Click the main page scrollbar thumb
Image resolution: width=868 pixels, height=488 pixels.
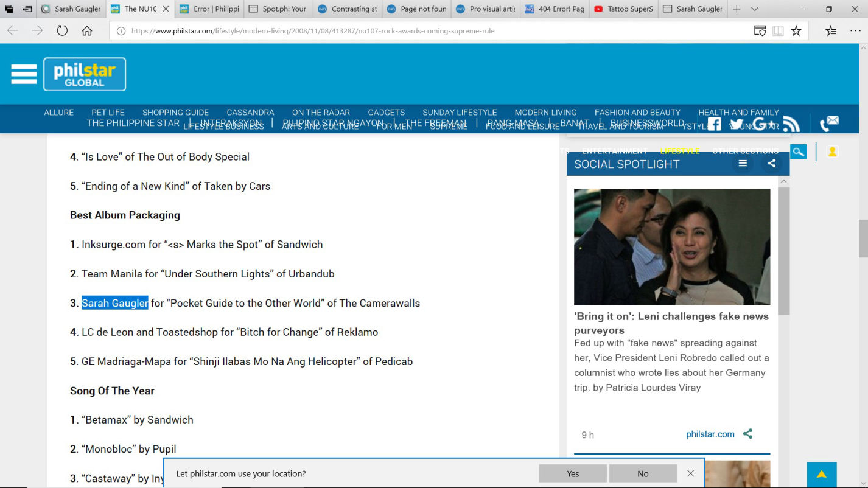(x=863, y=239)
